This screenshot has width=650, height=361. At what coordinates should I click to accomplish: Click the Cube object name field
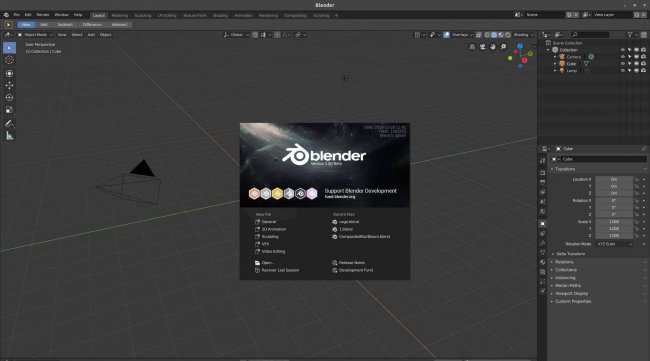point(604,159)
